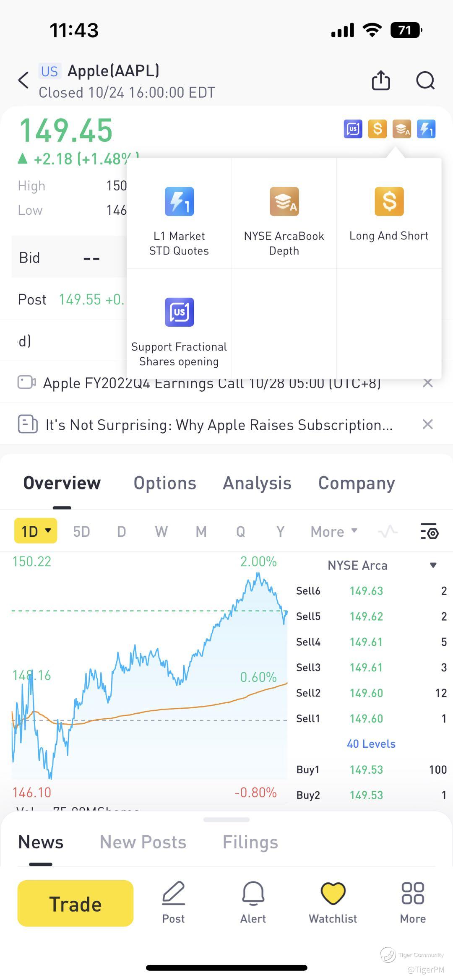Switch to the Options tab

point(165,483)
